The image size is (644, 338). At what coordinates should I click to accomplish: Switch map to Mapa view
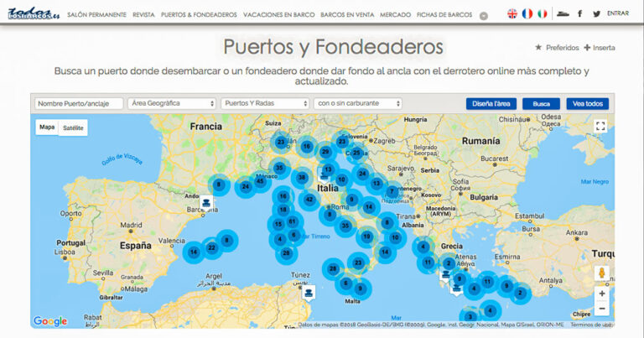click(47, 127)
